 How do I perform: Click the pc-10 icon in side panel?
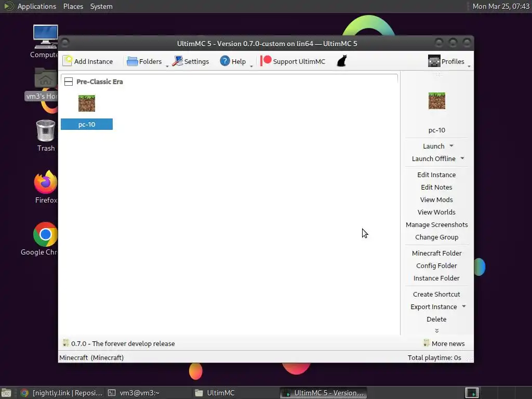(x=436, y=101)
